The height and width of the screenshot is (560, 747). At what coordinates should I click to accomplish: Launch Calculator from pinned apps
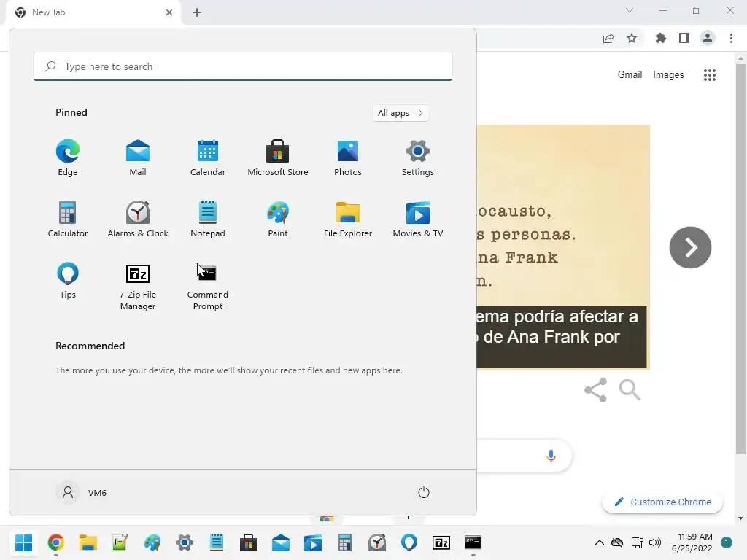(x=68, y=219)
